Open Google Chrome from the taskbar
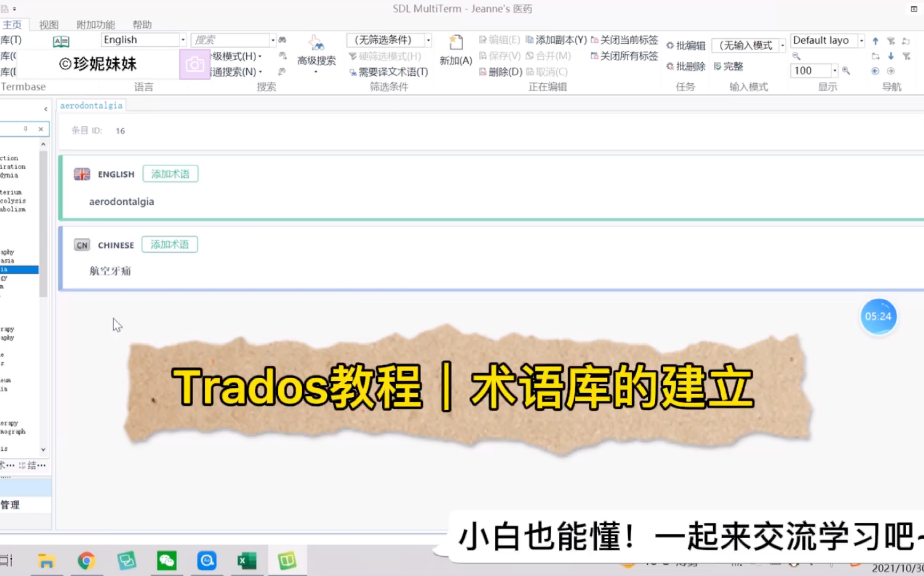The height and width of the screenshot is (576, 924). click(x=86, y=561)
